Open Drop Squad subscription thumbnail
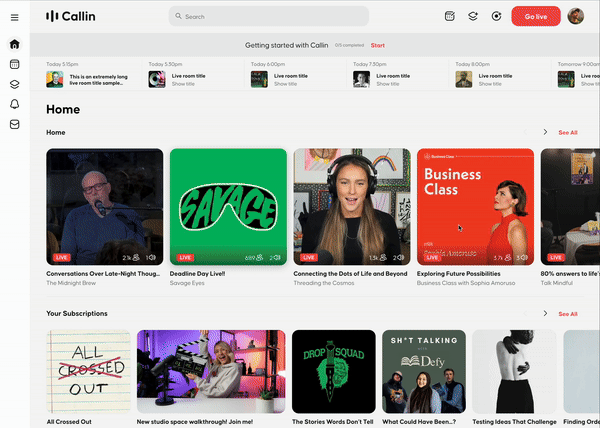The height and width of the screenshot is (428, 600). point(334,371)
